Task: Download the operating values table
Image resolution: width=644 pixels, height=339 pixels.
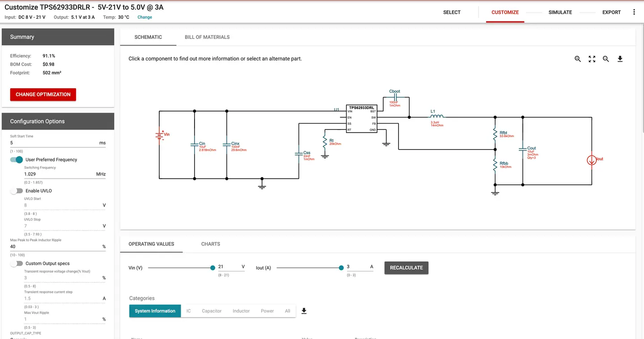Action: click(304, 311)
